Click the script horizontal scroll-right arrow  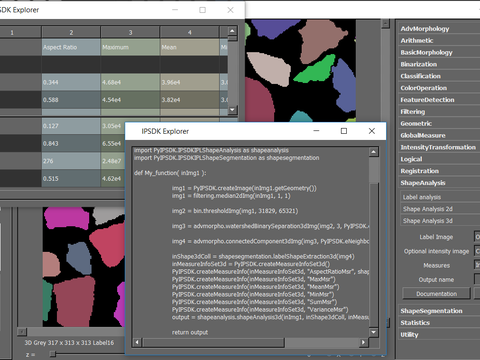[x=364, y=342]
